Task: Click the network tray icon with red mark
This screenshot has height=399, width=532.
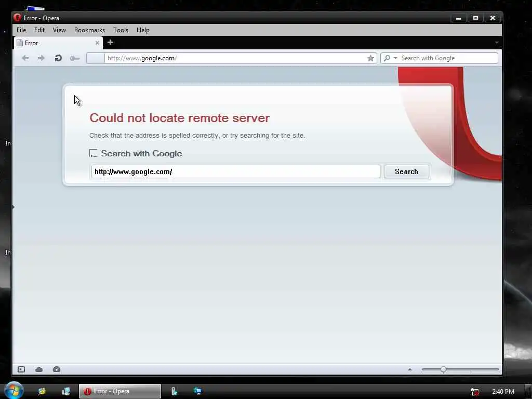Action: click(x=475, y=392)
